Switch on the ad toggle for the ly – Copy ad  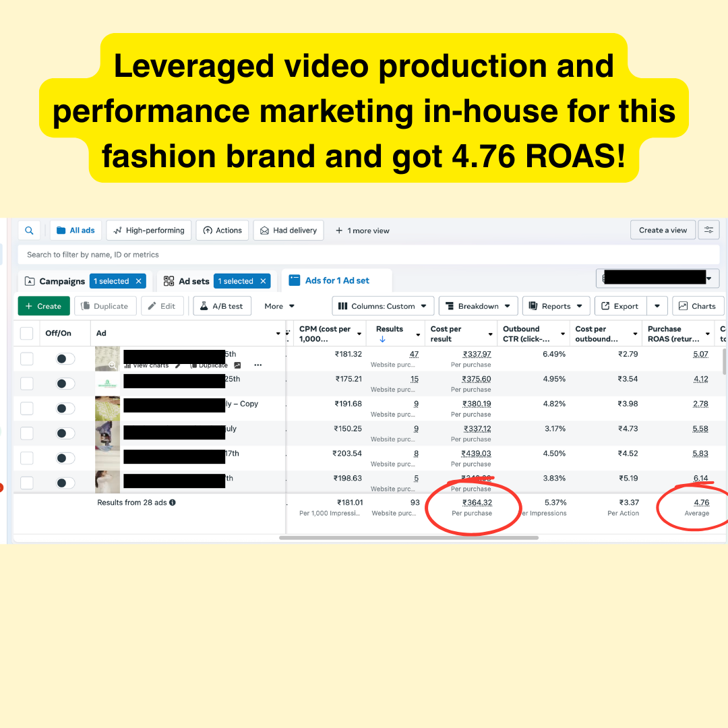(65, 408)
